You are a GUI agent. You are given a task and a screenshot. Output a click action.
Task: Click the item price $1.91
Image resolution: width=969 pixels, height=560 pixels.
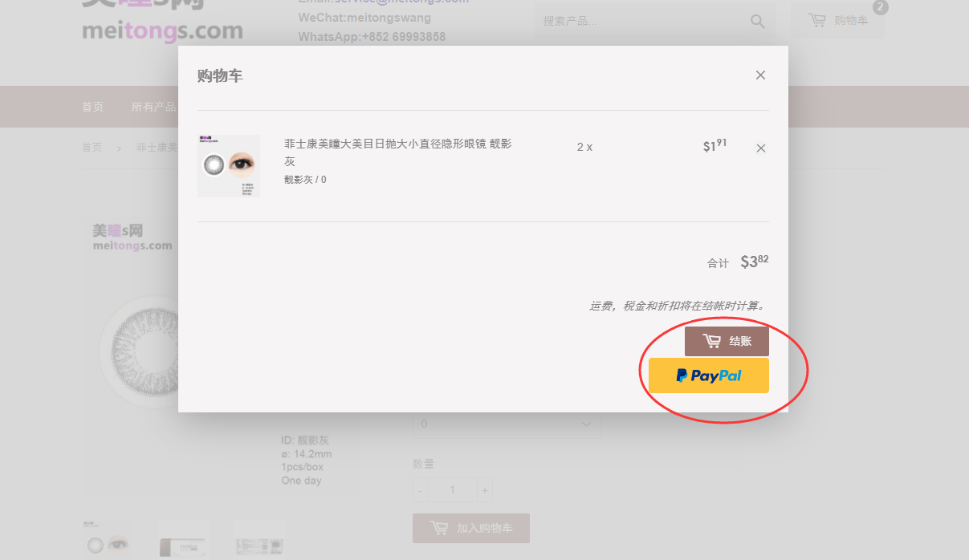pos(715,145)
